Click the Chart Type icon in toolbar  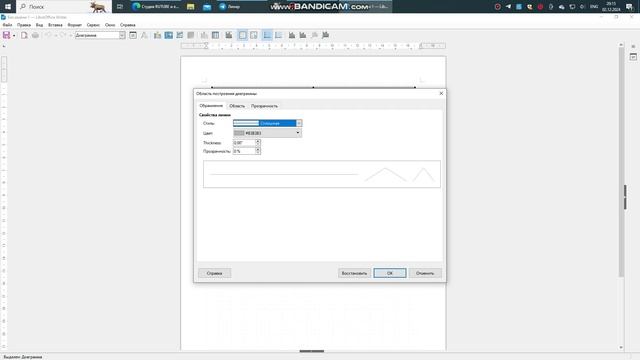[x=158, y=36]
